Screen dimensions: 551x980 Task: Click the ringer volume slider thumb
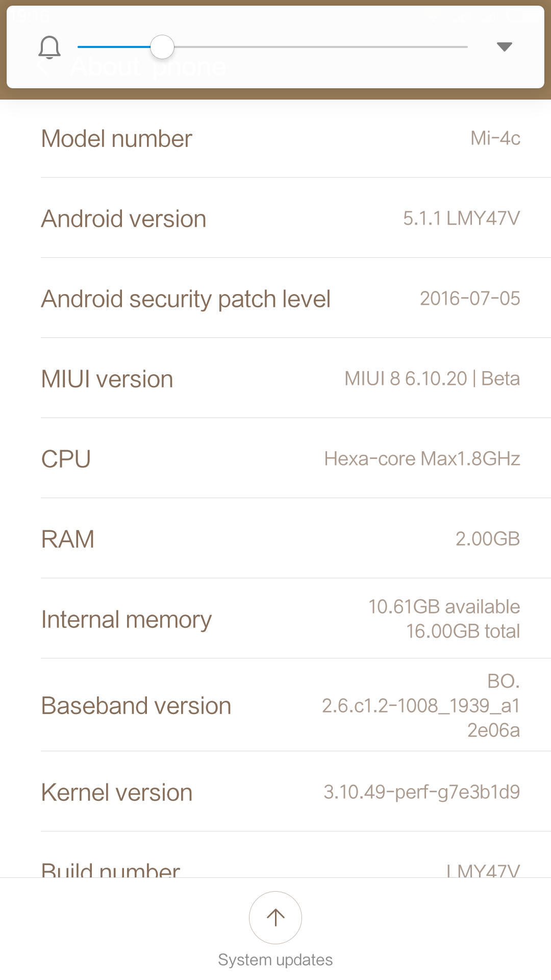tap(162, 47)
